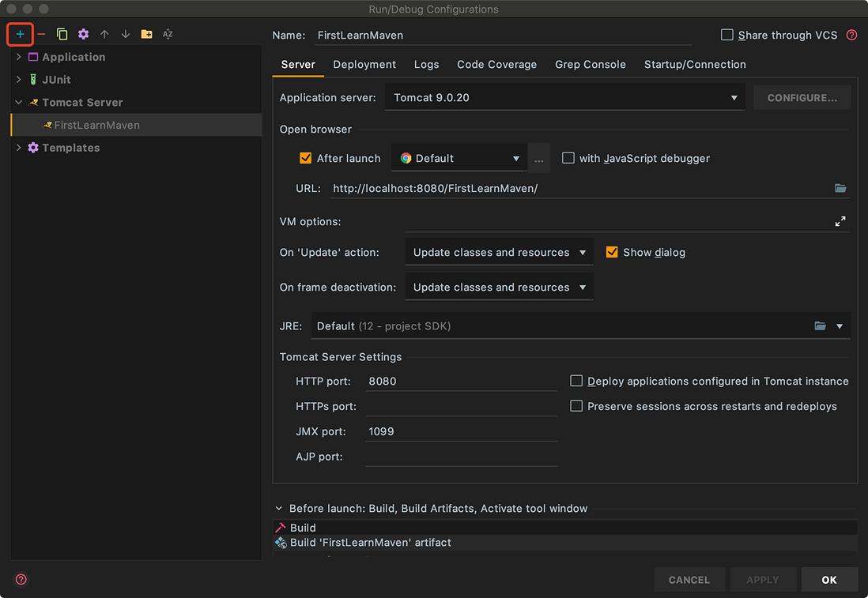The width and height of the screenshot is (868, 598).
Task: Click the APPLY button
Action: (x=762, y=580)
